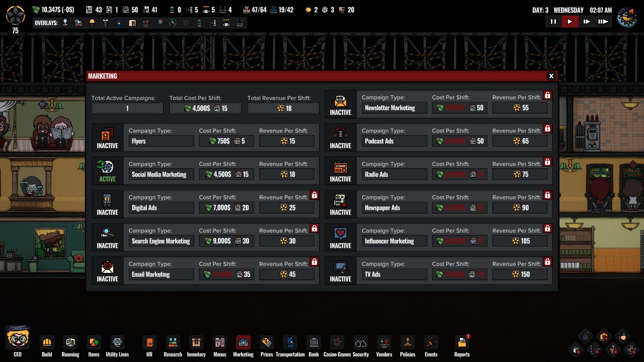The height and width of the screenshot is (362, 644).
Task: Open the Build menu icon
Action: (x=47, y=343)
